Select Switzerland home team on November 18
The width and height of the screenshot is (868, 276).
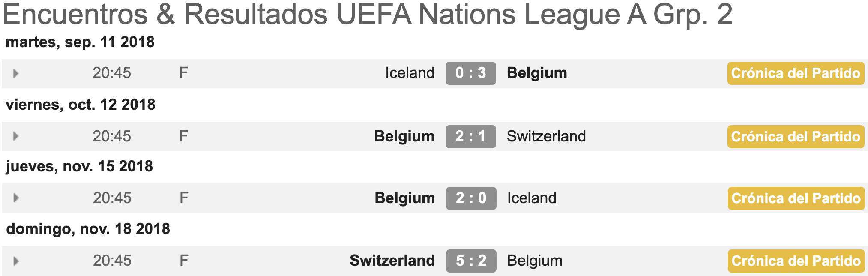click(392, 261)
